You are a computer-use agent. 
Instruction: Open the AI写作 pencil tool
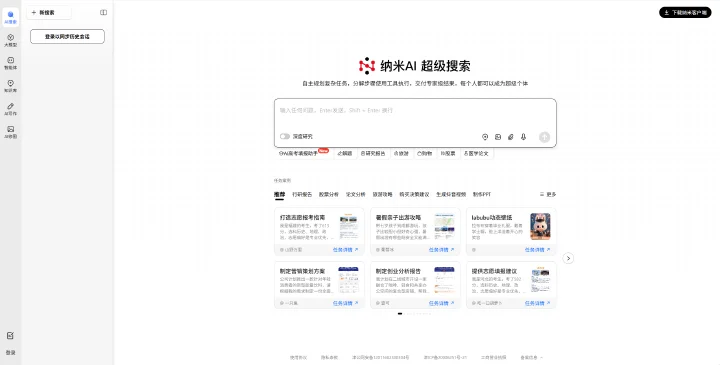click(11, 109)
